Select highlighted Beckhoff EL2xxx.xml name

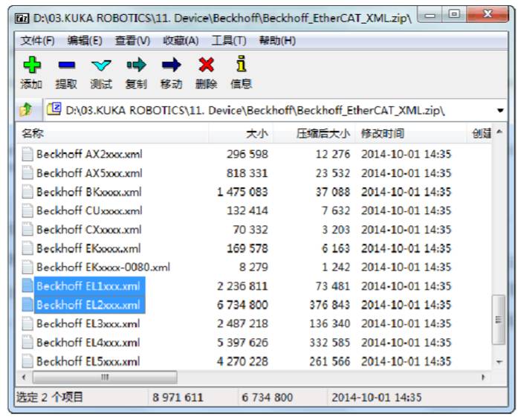(x=88, y=305)
